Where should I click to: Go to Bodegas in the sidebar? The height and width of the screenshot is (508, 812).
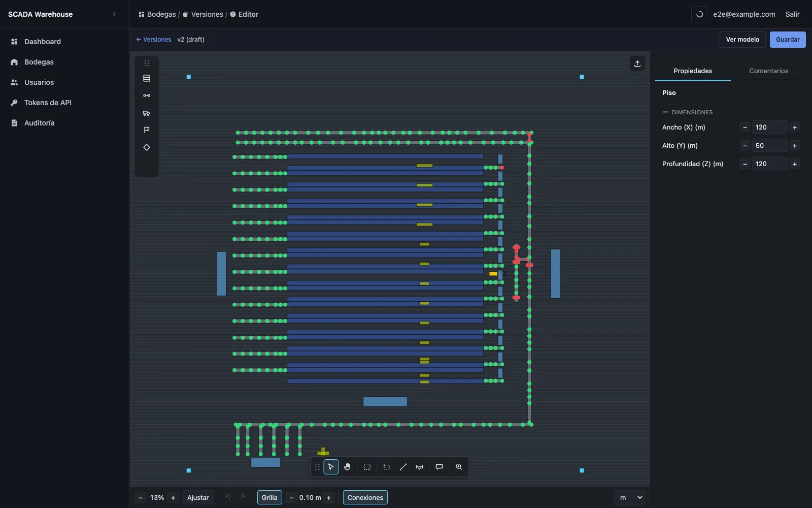pyautogui.click(x=64, y=62)
